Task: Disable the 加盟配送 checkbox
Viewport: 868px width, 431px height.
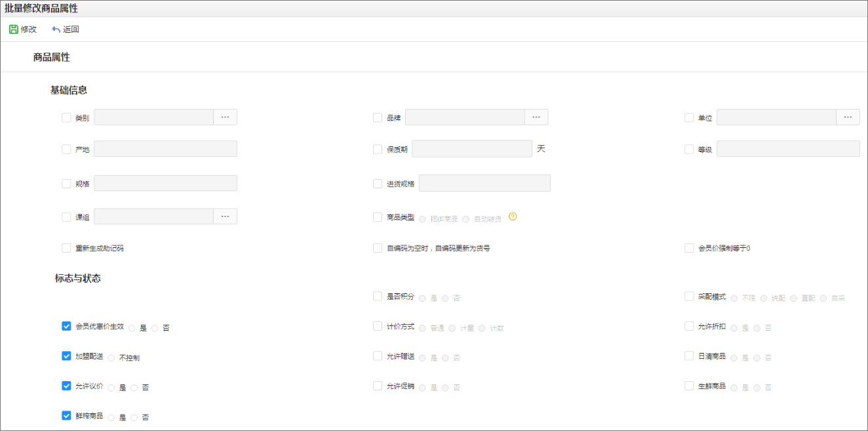Action: (x=66, y=356)
